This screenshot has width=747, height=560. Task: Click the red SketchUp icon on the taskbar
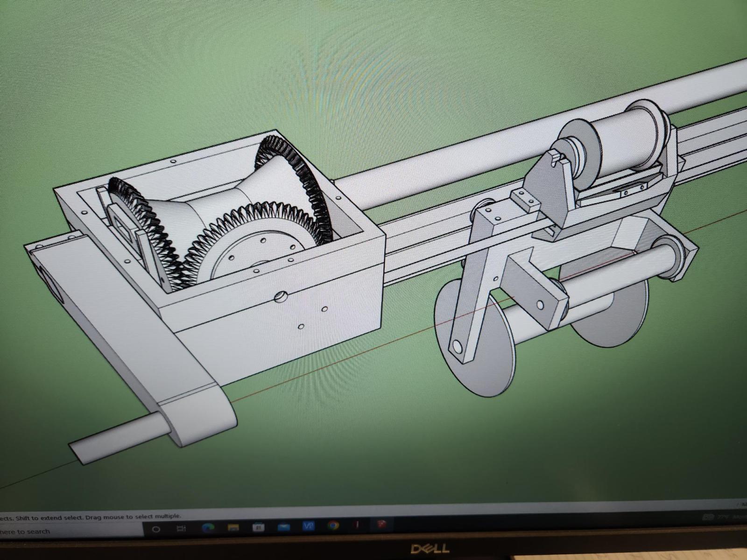pos(381,525)
